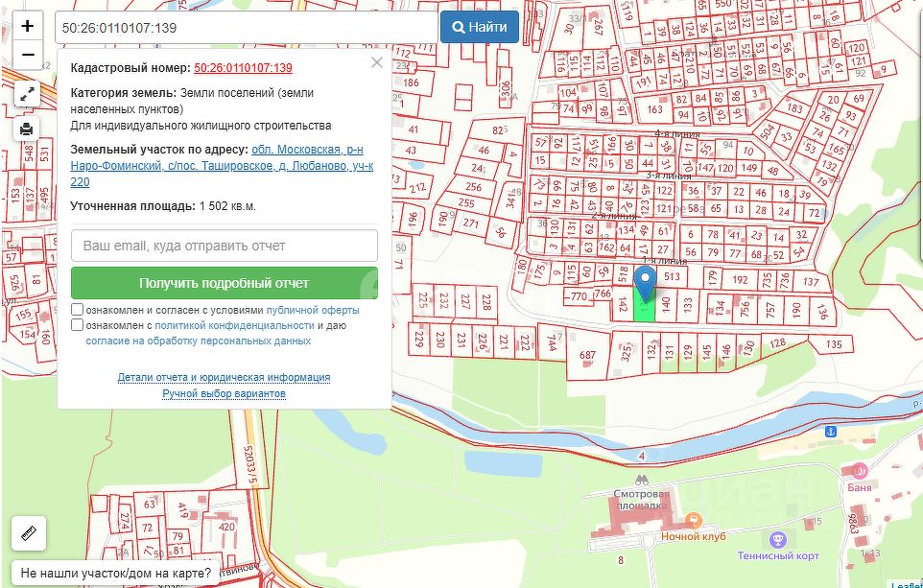The height and width of the screenshot is (588, 923).
Task: Click the printer icon to print map
Action: [x=27, y=129]
